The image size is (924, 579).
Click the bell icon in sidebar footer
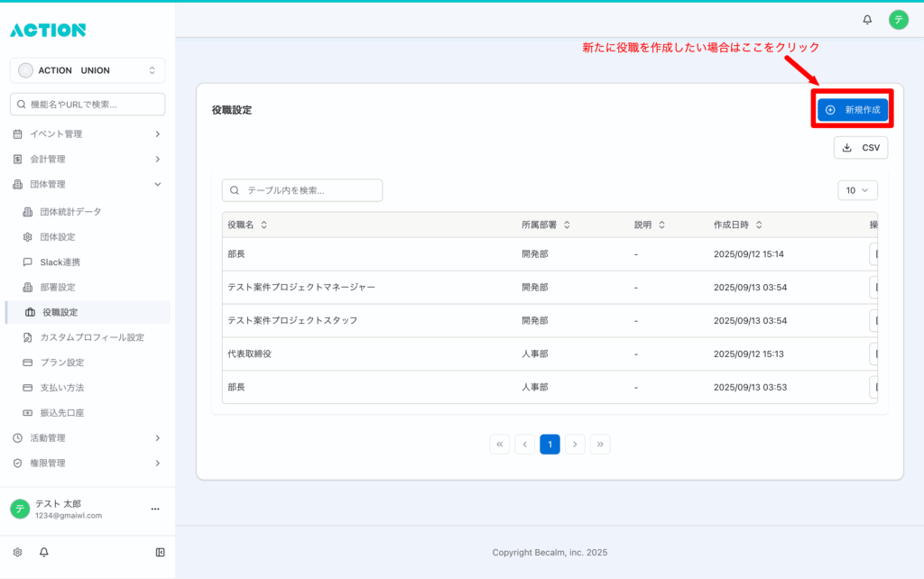(43, 552)
